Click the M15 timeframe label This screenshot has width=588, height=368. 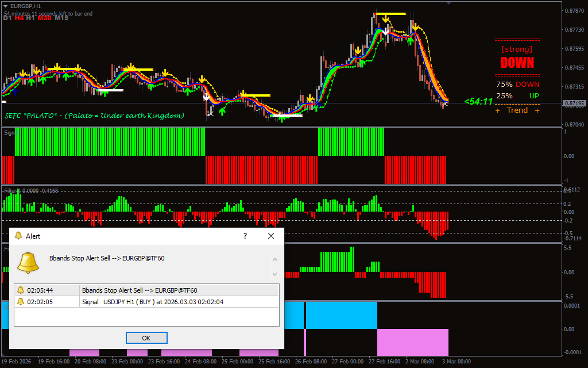coord(61,18)
